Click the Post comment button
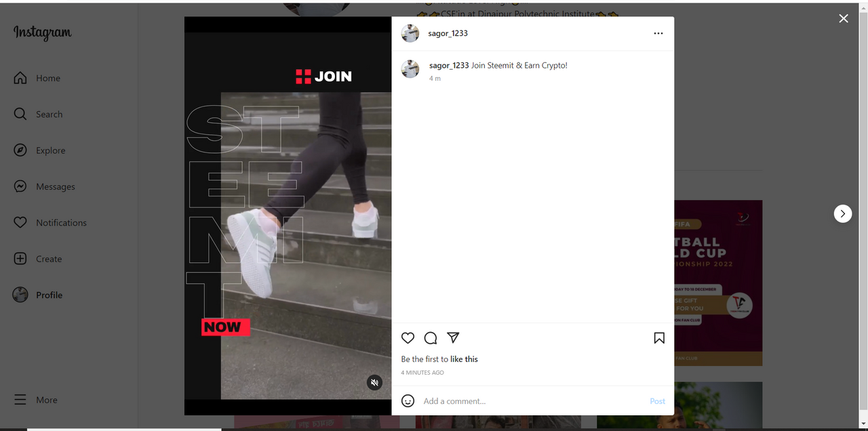 tap(658, 401)
